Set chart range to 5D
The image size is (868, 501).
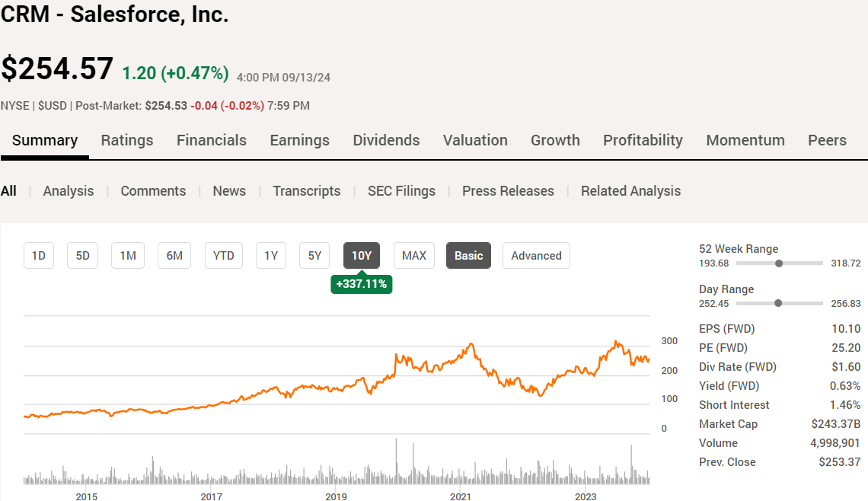point(82,256)
